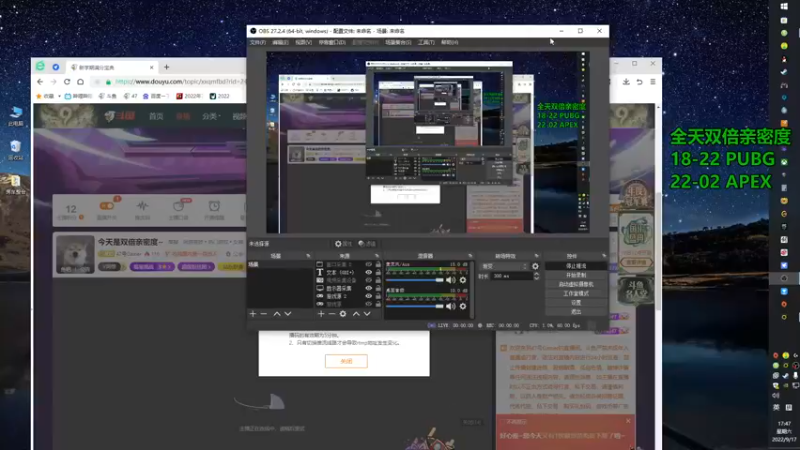Add a new scene with plus icon
This screenshot has height=450, width=800.
coord(253,314)
